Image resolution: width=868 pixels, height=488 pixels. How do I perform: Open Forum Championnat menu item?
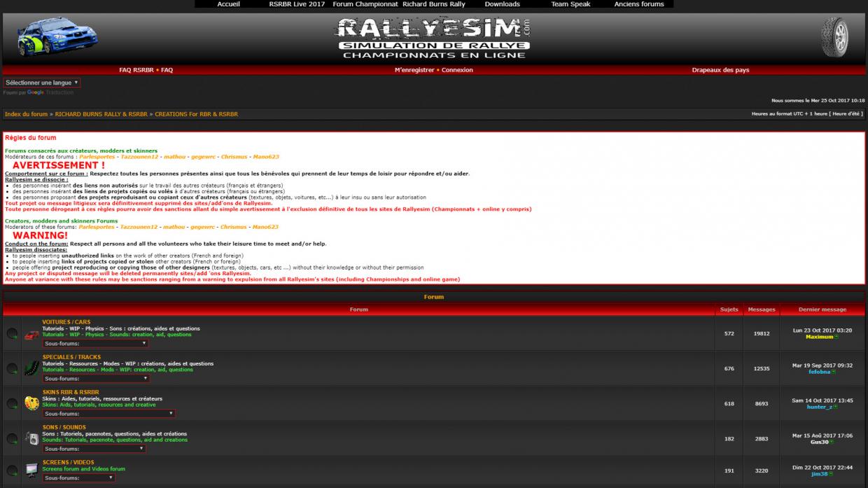click(x=365, y=4)
